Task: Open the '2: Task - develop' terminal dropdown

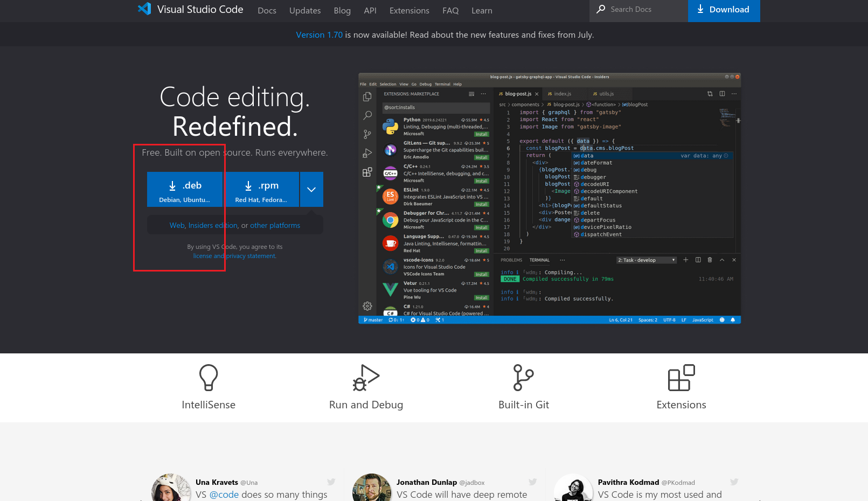Action: tap(646, 260)
